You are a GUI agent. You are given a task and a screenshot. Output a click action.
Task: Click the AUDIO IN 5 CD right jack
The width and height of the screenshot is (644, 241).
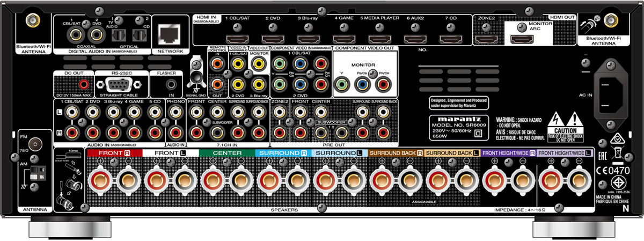pyautogui.click(x=155, y=133)
